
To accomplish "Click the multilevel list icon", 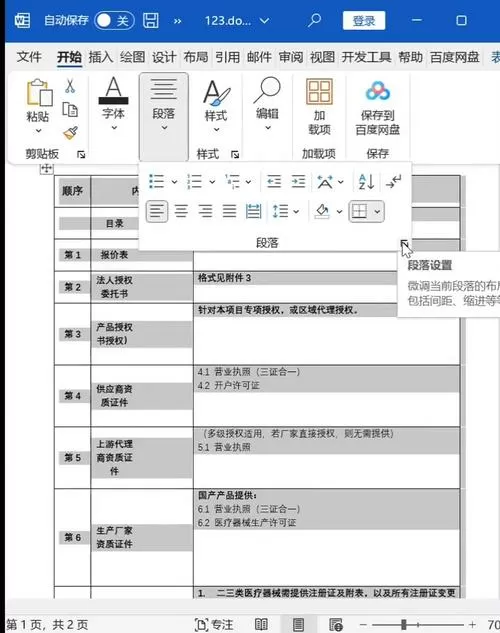I will (x=232, y=181).
